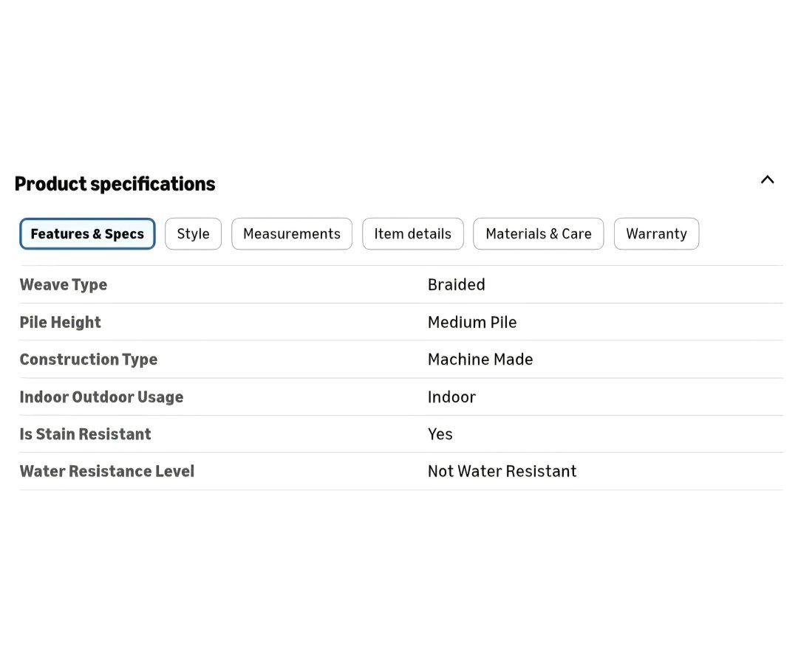Click the Indoor Outdoor Usage label
798x672 pixels.
point(101,397)
